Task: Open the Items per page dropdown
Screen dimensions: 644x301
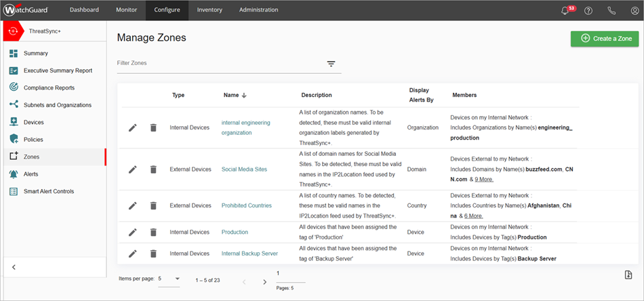Action: tap(169, 279)
